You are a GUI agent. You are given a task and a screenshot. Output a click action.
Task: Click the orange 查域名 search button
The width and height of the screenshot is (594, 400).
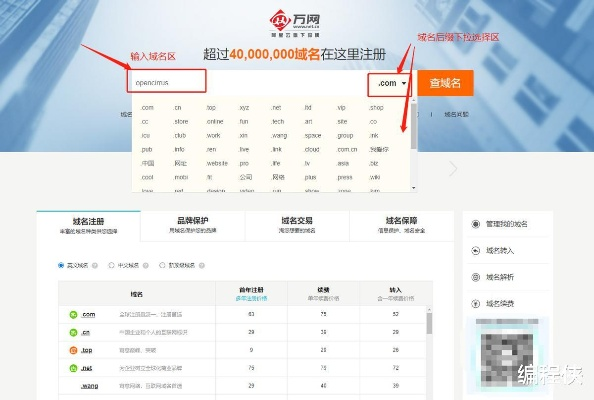[x=446, y=83]
